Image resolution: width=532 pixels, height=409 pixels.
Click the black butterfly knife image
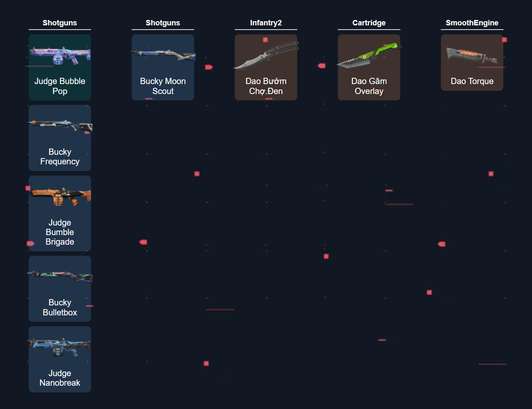point(266,55)
